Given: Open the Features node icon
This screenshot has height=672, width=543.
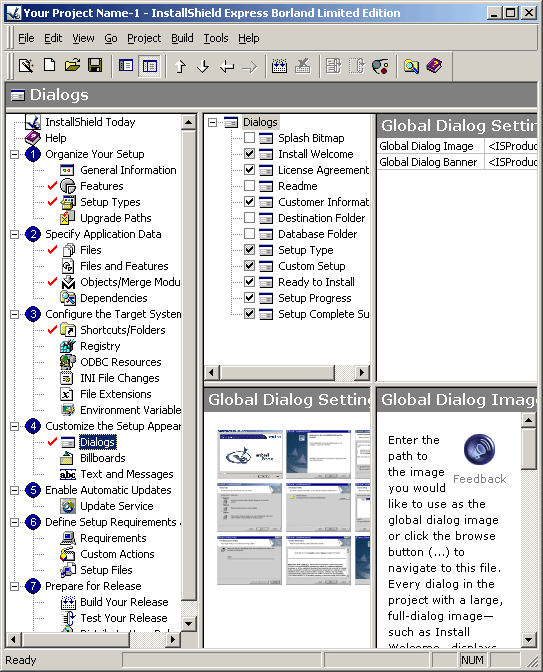Looking at the screenshot, I should [68, 186].
